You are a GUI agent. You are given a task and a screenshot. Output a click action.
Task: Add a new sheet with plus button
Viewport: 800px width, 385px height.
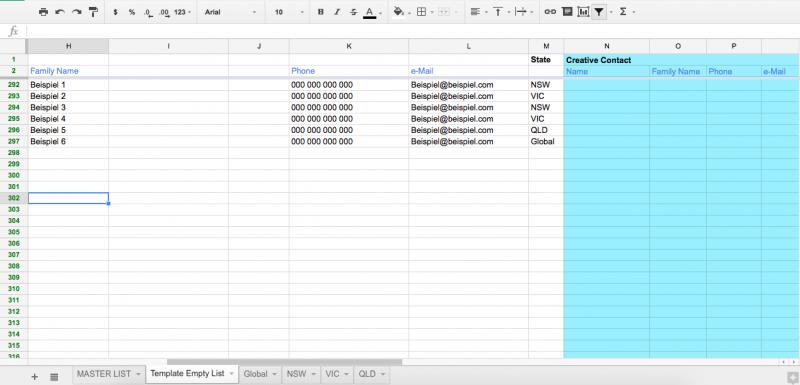[34, 377]
